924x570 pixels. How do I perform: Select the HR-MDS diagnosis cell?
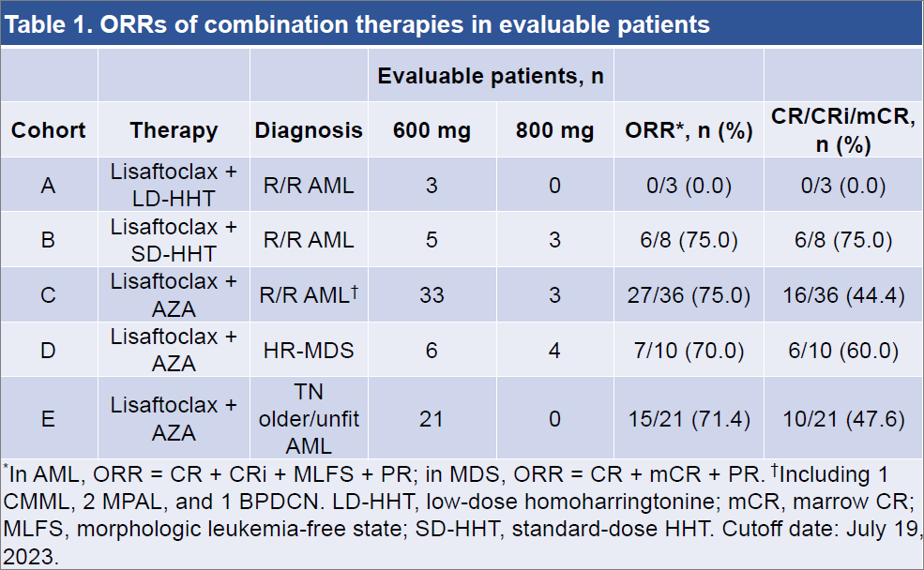coord(309,351)
